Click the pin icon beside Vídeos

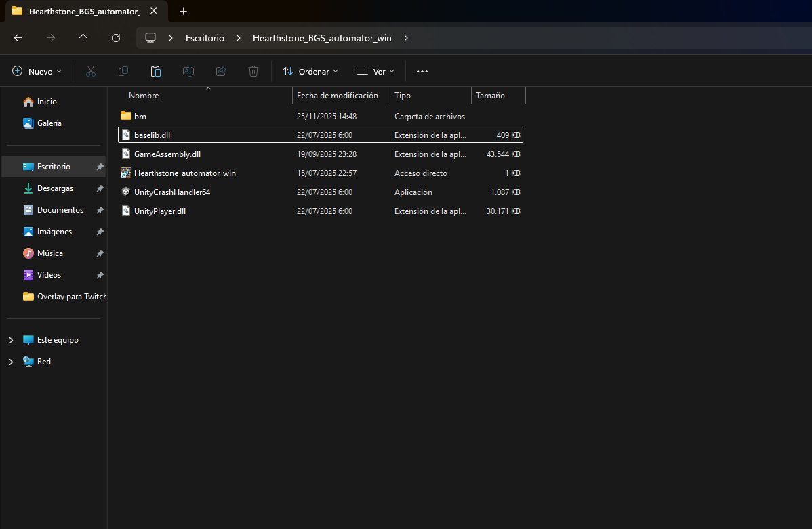click(100, 276)
